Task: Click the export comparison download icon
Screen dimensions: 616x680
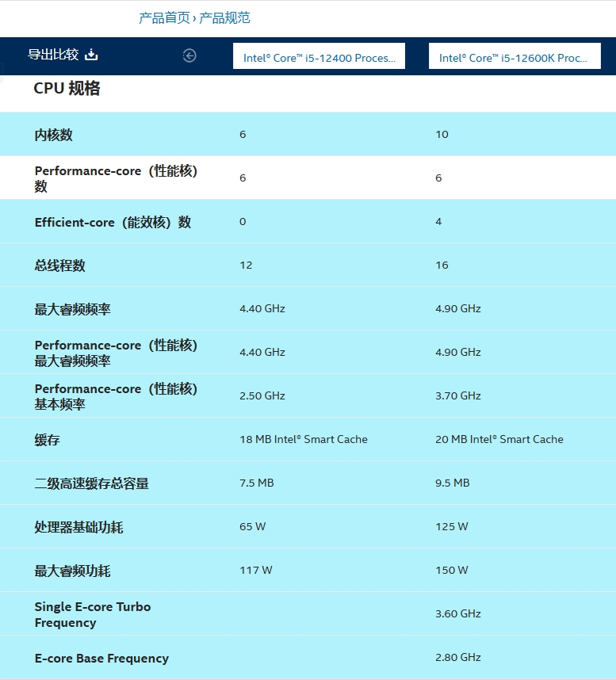Action: (91, 55)
